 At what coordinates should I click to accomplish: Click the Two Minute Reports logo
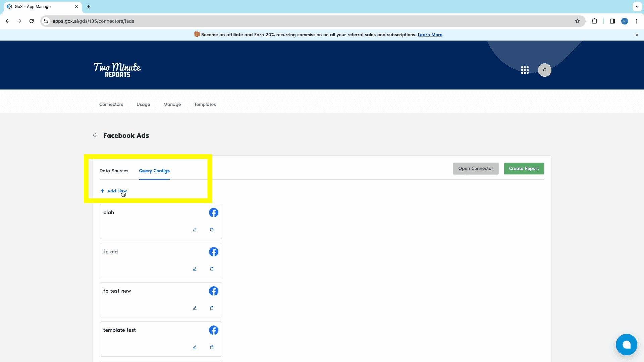(117, 70)
